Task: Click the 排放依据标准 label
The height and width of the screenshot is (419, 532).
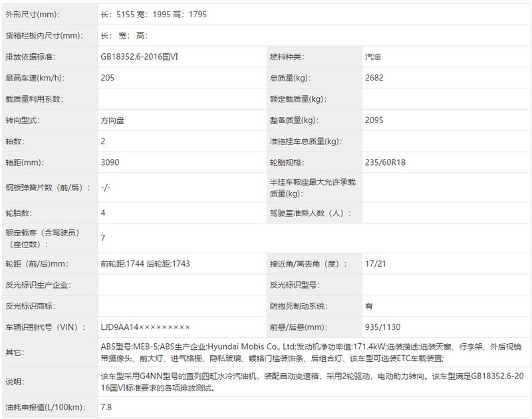Action: 31,57
